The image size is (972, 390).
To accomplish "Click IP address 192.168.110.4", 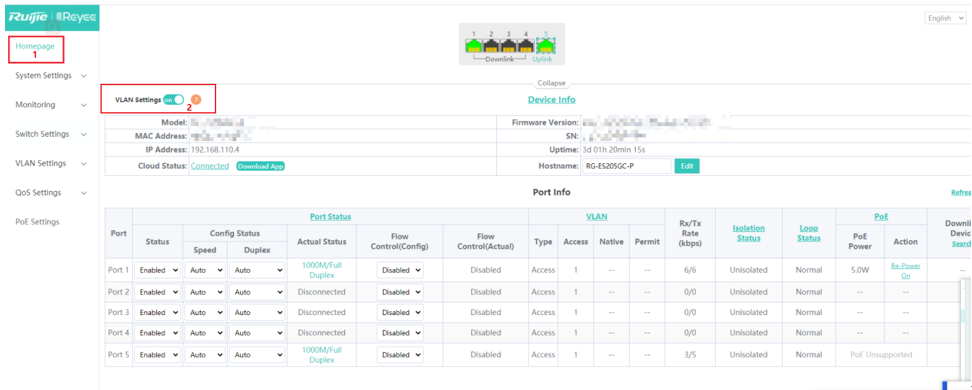I will pyautogui.click(x=215, y=149).
